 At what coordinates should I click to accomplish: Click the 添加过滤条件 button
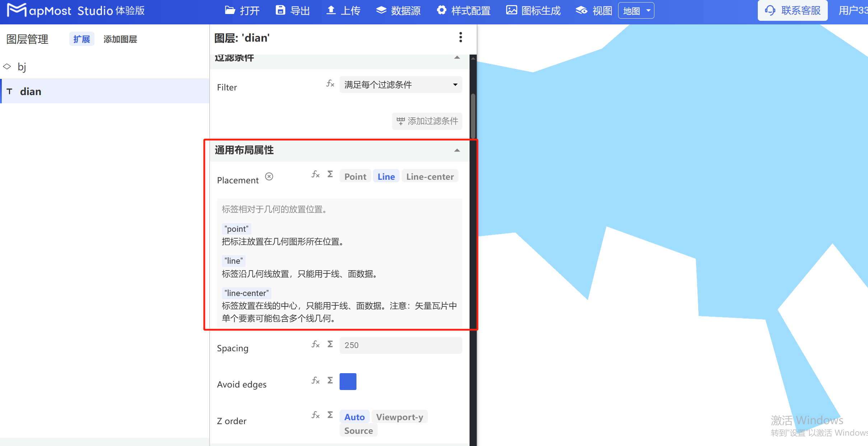pos(426,121)
